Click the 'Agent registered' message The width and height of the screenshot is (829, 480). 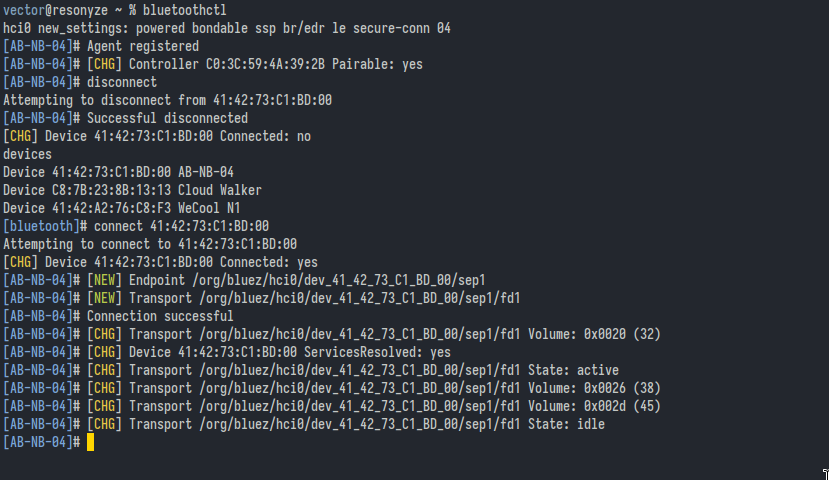click(143, 46)
